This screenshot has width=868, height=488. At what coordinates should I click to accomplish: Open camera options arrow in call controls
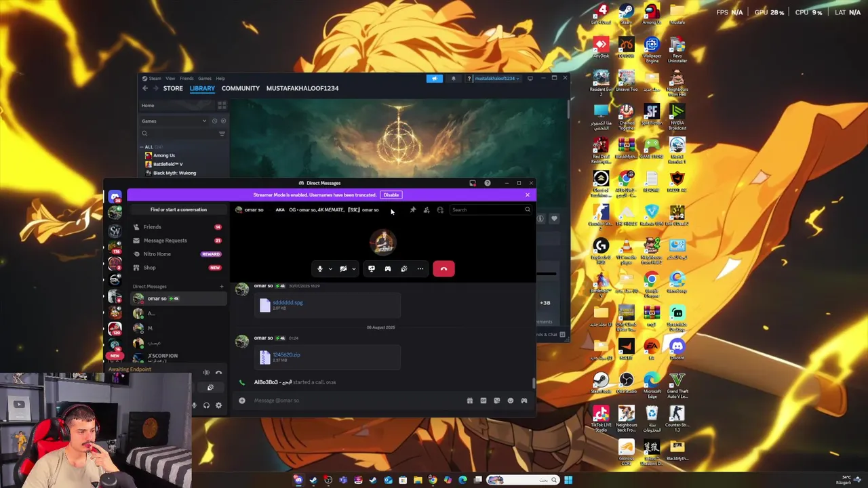[x=353, y=269]
